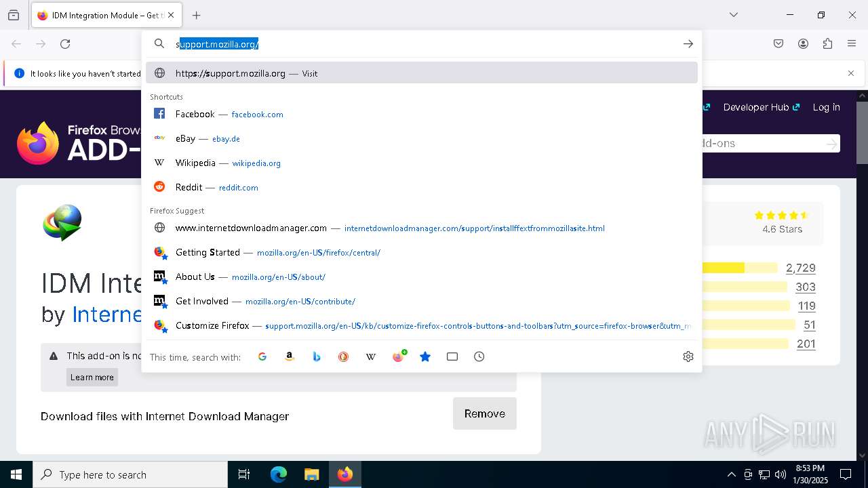The height and width of the screenshot is (488, 868).
Task: Click the Windows Start button
Action: [x=16, y=474]
